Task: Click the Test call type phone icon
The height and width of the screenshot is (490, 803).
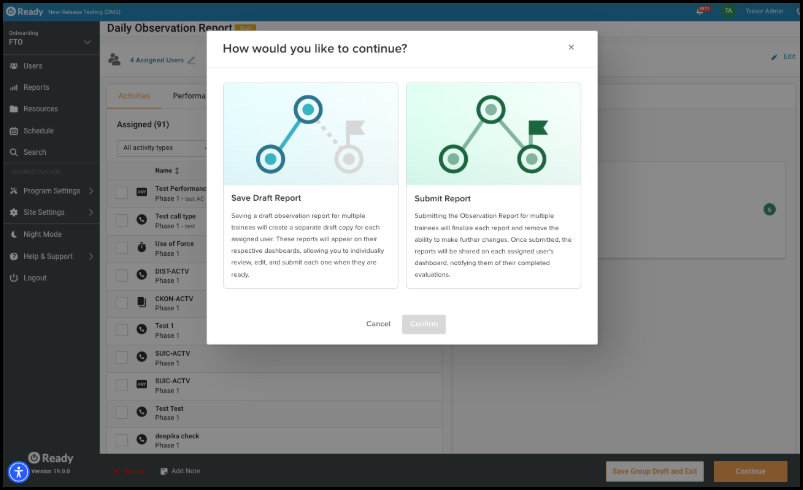Action: point(142,220)
